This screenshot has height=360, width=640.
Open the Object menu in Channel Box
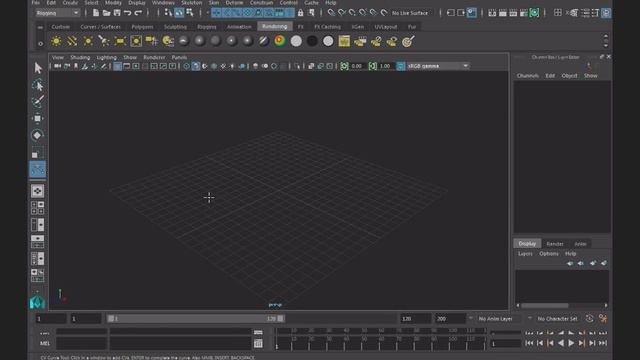pyautogui.click(x=569, y=76)
